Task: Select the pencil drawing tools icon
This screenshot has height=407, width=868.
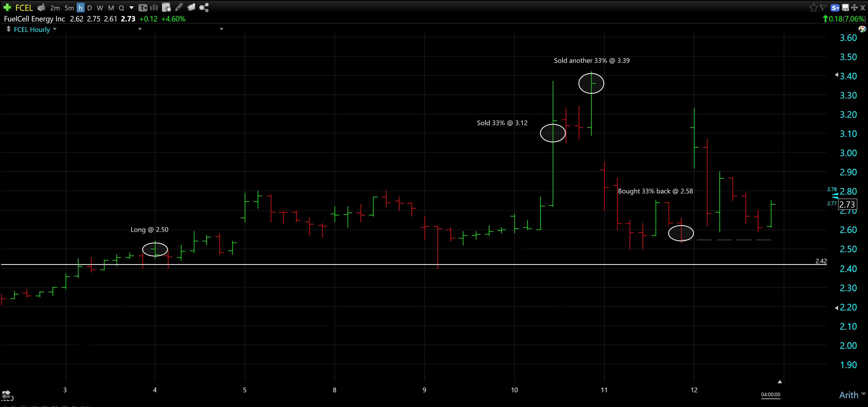Action: (x=179, y=7)
